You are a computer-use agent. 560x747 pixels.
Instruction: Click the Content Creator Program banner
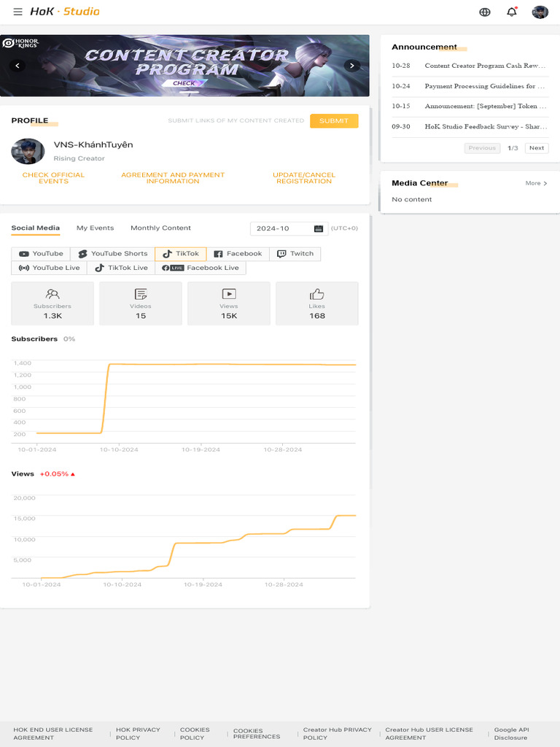(184, 65)
